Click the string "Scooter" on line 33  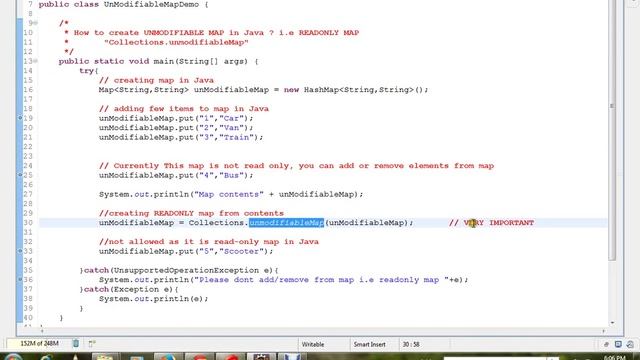pos(241,251)
